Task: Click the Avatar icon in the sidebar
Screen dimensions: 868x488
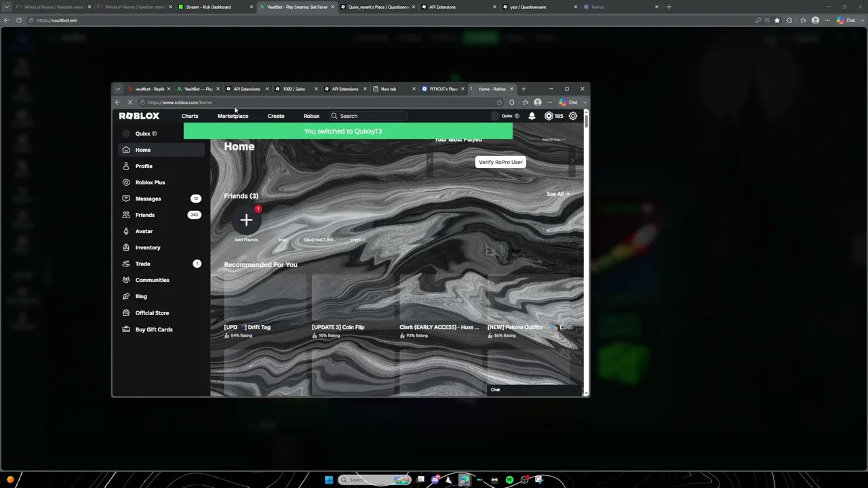Action: tap(126, 231)
